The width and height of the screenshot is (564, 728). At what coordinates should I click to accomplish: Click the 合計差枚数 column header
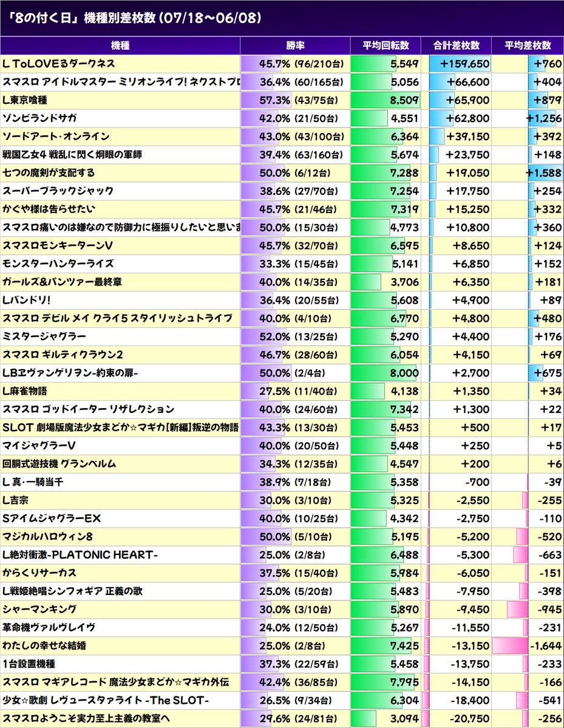coord(456,46)
